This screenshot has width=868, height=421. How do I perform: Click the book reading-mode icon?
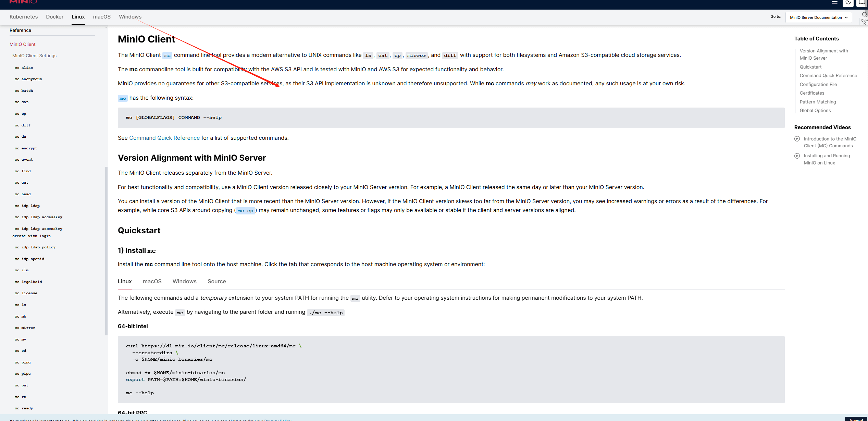862,3
